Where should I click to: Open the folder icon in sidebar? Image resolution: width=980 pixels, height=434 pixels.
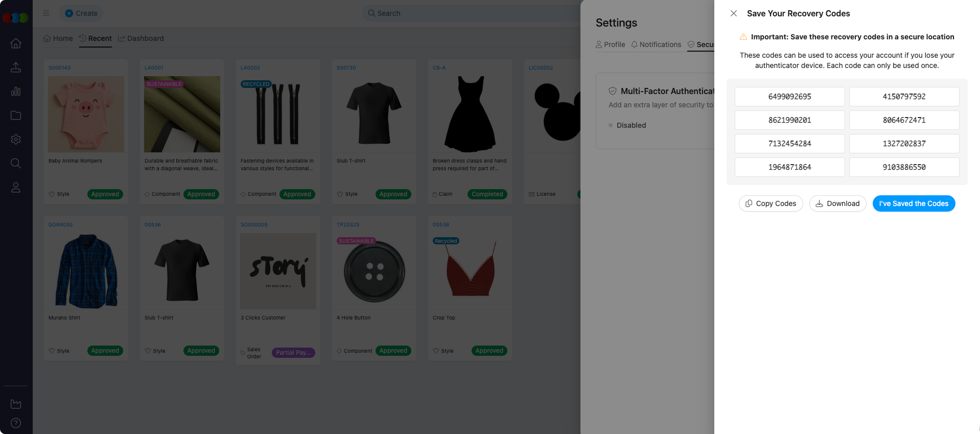(16, 116)
